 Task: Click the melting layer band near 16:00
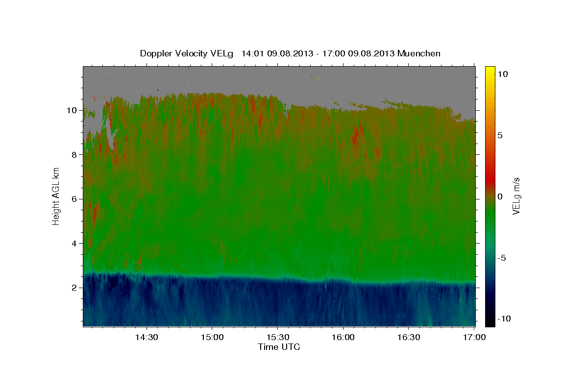coord(343,280)
